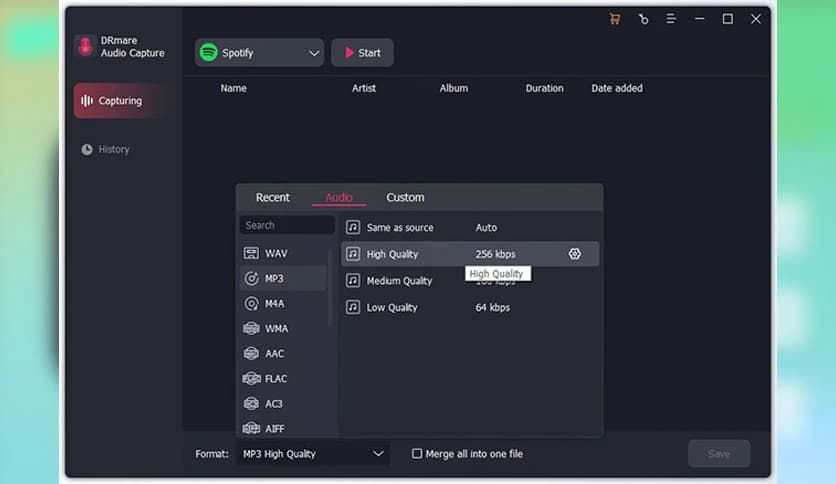Click the Same as source note icon
The width and height of the screenshot is (836, 484).
tap(352, 228)
